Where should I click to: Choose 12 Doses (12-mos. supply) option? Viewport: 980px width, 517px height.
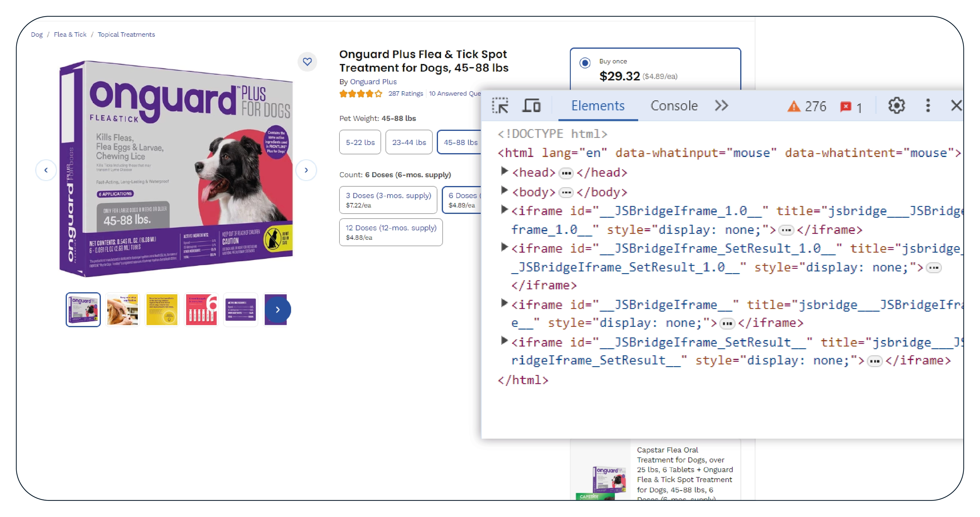pos(391,232)
